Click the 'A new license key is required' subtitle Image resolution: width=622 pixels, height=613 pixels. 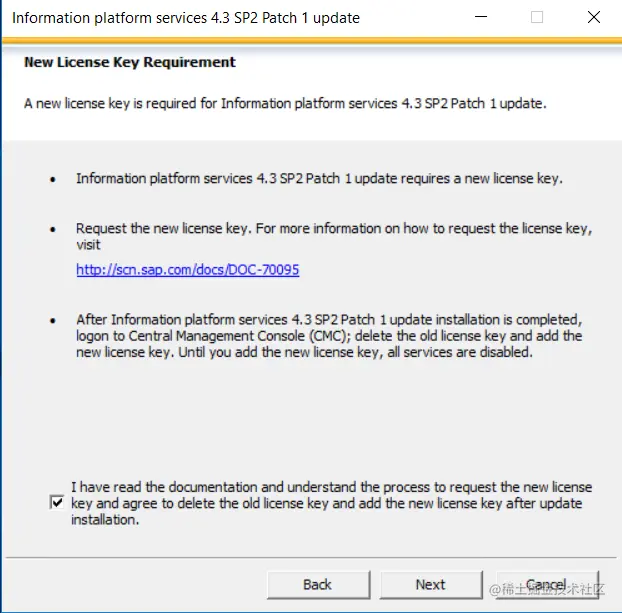(285, 104)
